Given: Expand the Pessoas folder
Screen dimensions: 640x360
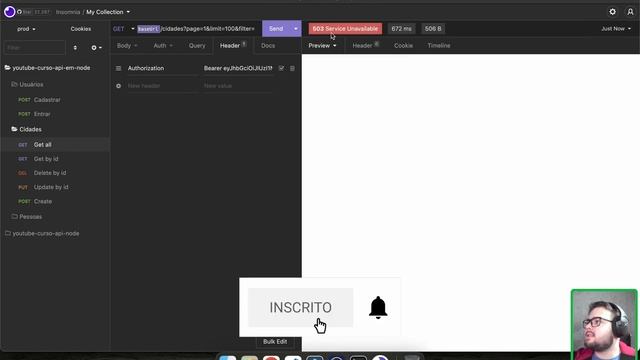Looking at the screenshot, I should (27, 217).
